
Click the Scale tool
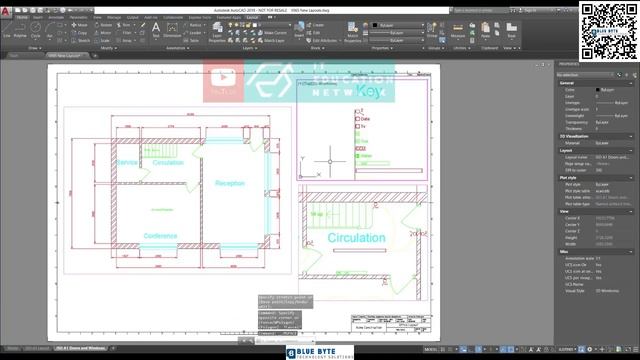[x=102, y=40]
